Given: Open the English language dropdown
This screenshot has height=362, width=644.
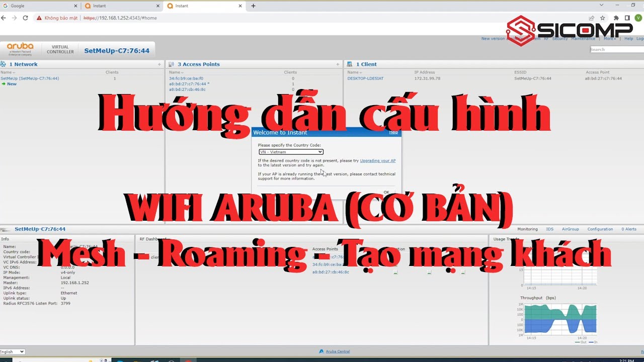Looking at the screenshot, I should 13,351.
